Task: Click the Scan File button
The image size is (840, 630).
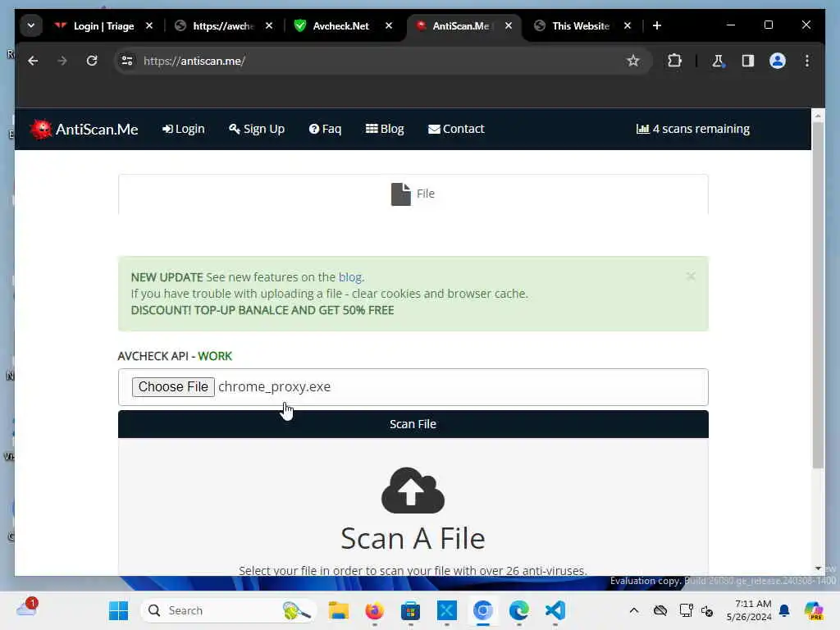Action: click(413, 424)
